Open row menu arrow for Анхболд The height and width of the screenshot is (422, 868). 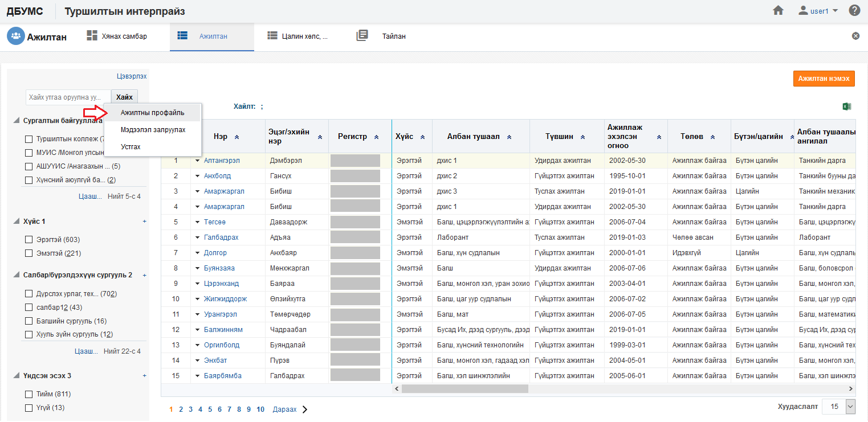click(197, 176)
